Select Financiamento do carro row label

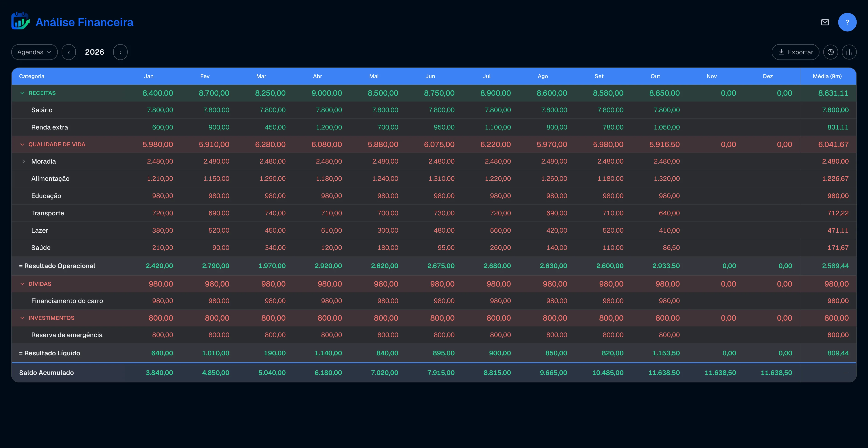coord(67,301)
